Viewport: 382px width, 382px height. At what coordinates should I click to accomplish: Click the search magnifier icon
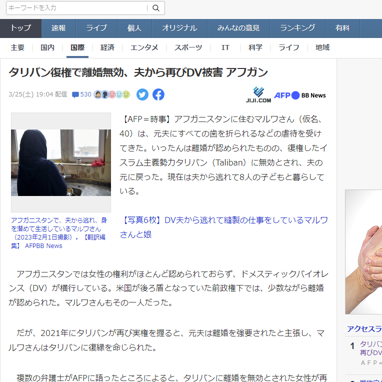(156, 8)
